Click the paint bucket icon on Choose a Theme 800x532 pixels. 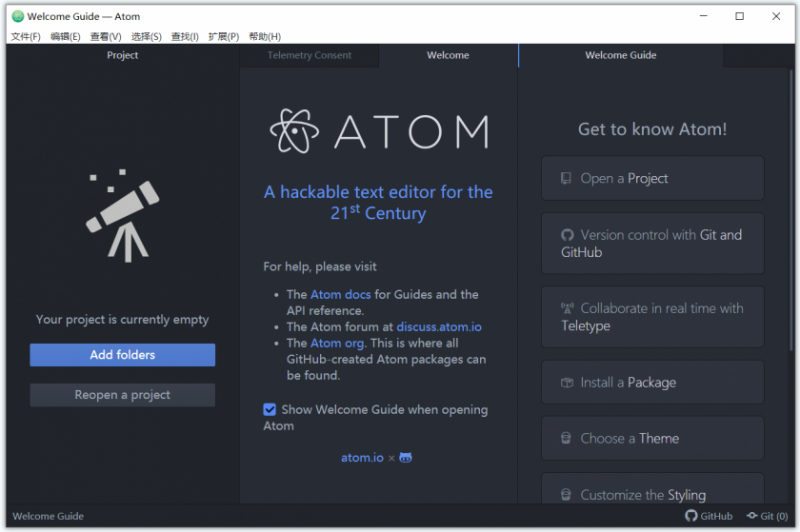click(x=566, y=438)
